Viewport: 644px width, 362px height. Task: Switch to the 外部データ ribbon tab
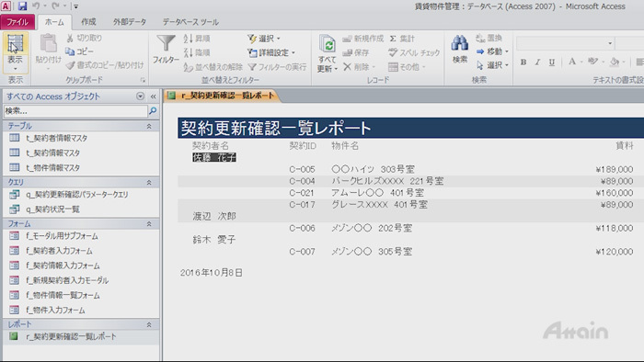tap(130, 22)
